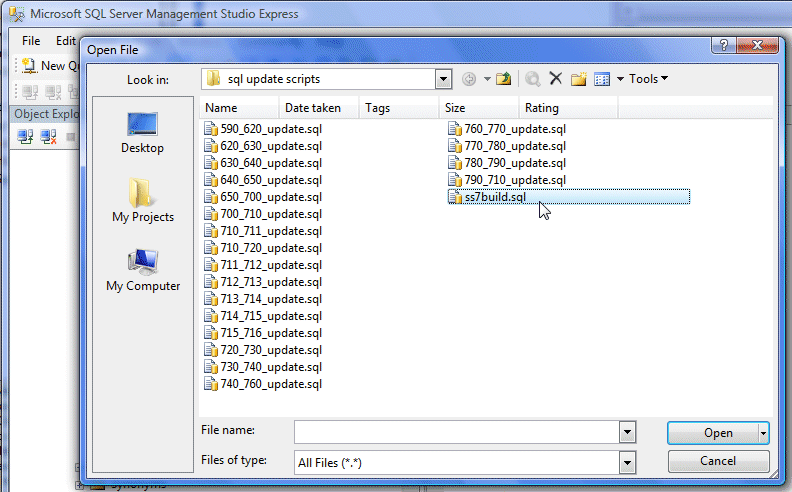Click the Cancel button
This screenshot has width=792, height=492.
point(718,461)
